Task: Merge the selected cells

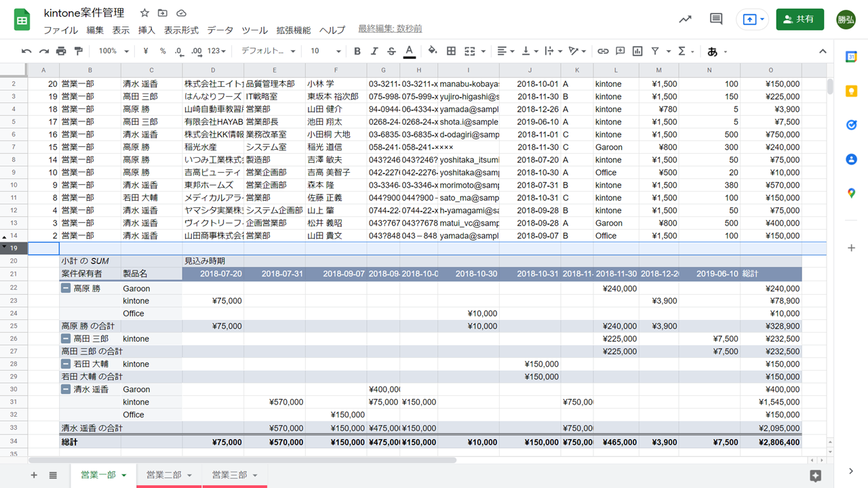Action: [x=470, y=51]
